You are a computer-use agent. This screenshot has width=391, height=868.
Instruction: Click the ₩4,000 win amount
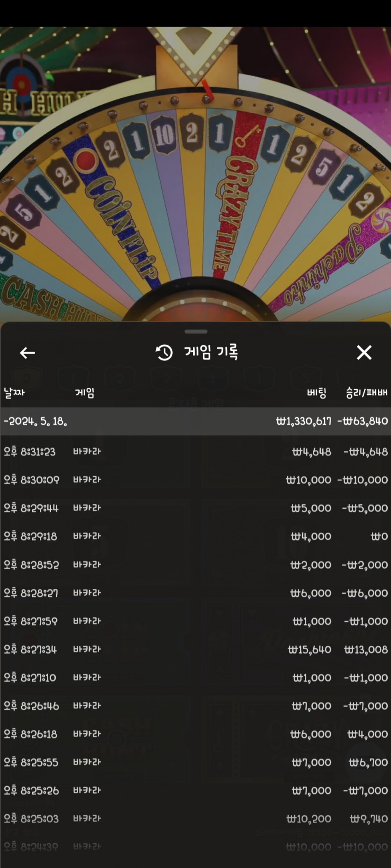point(368,734)
